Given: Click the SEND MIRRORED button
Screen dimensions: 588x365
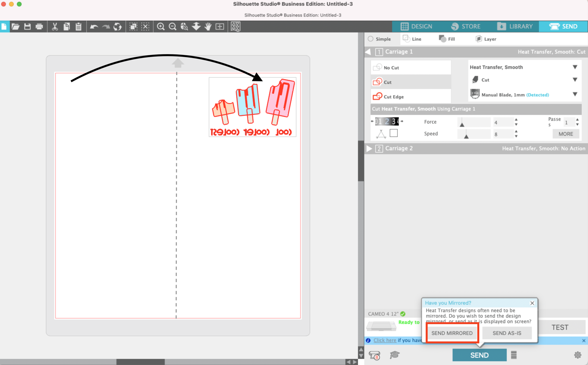Looking at the screenshot, I should tap(452, 333).
